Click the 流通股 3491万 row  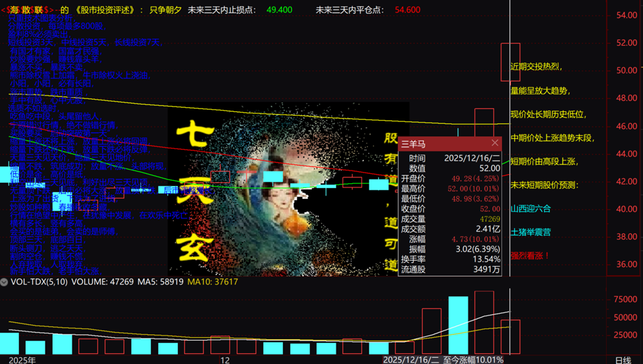450,270
